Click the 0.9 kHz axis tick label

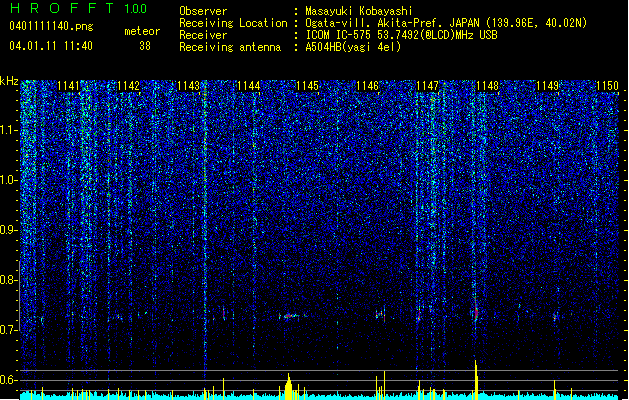(9, 230)
